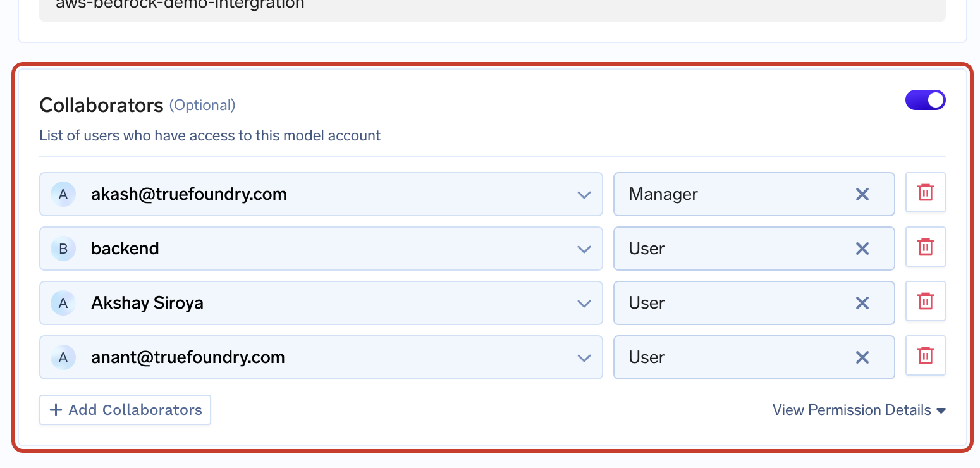Clear the User role for backend
This screenshot has height=468, width=980.
862,249
